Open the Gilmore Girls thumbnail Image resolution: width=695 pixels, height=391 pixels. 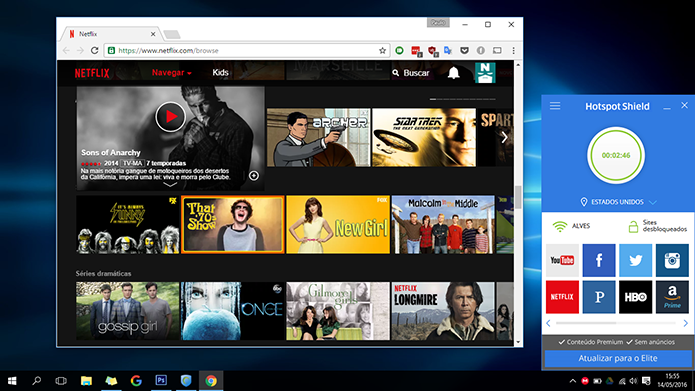(338, 311)
